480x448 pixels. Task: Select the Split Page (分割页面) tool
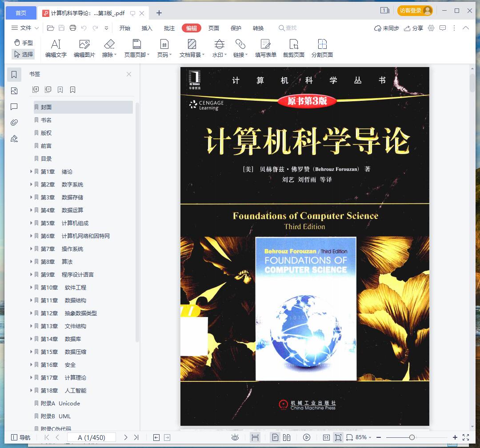pyautogui.click(x=322, y=48)
